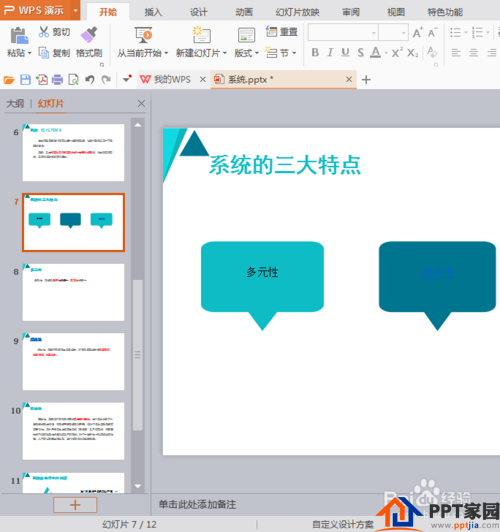This screenshot has height=532, width=500.
Task: Click scrollbar down arrow in slide pane
Action: point(138,486)
